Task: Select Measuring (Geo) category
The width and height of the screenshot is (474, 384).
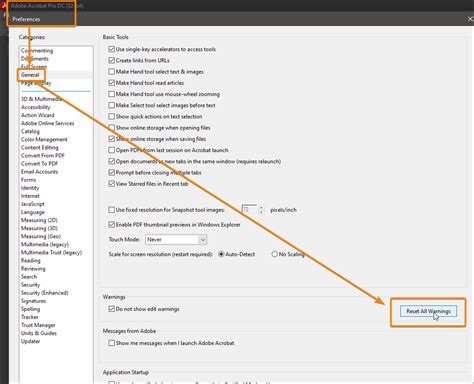Action: click(x=41, y=236)
